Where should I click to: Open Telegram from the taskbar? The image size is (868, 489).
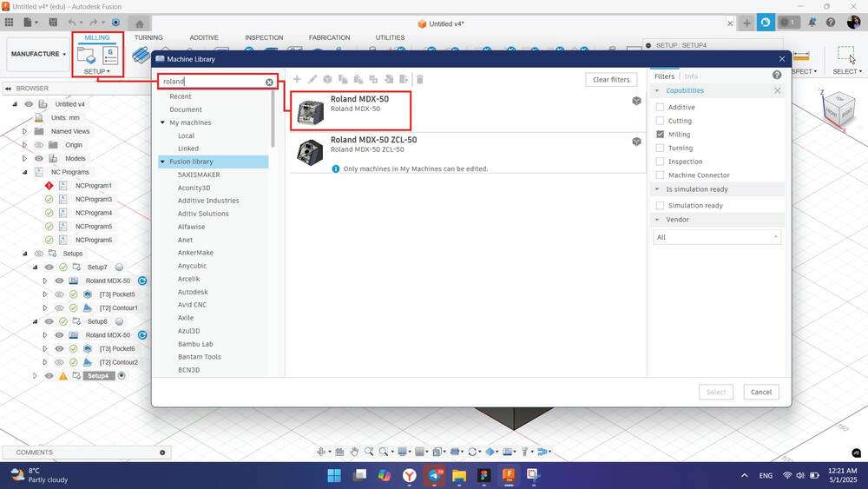click(434, 475)
